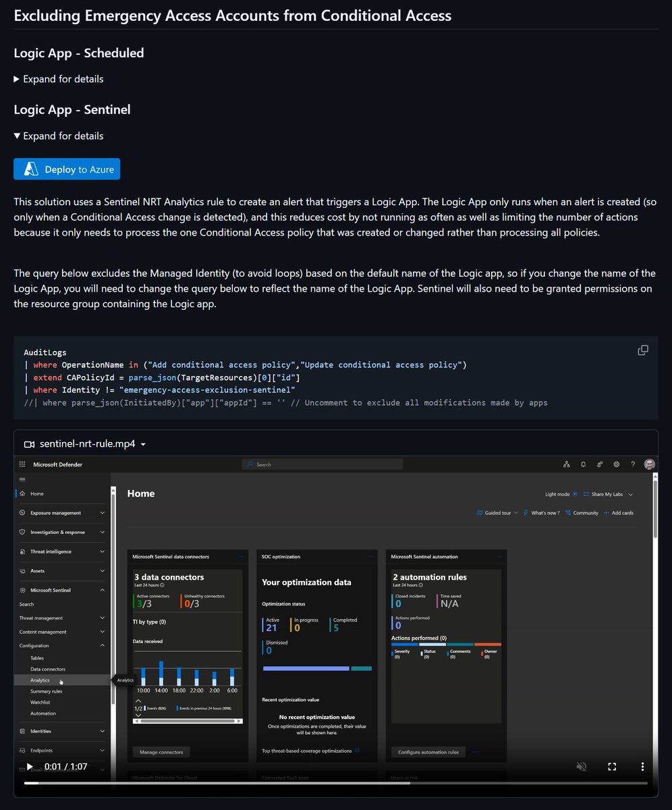
Task: Click Configure automation rules button
Action: [428, 752]
